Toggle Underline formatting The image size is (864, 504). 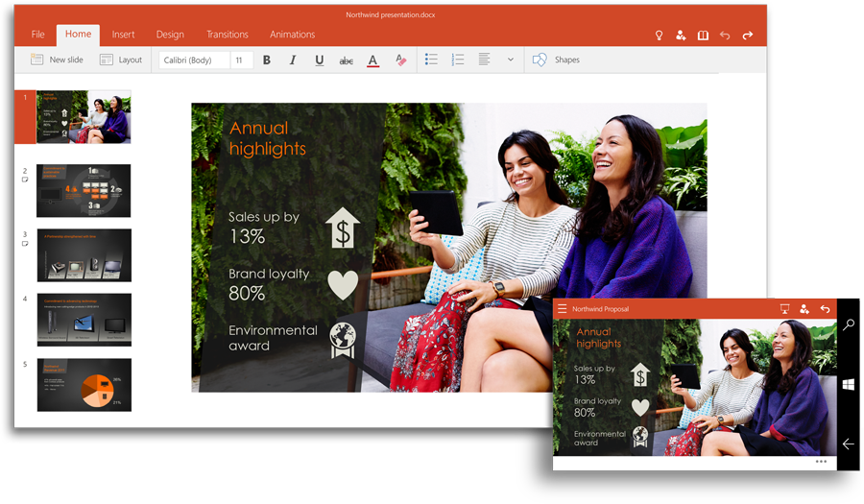coord(319,60)
